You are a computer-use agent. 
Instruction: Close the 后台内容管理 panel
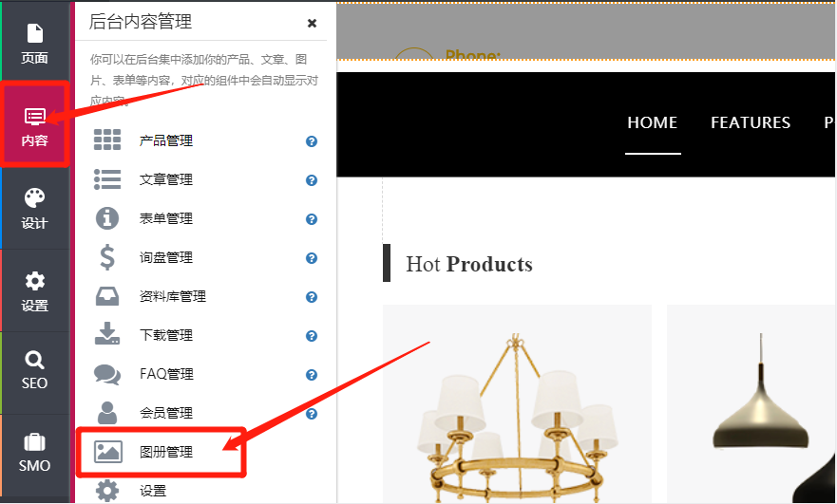313,23
